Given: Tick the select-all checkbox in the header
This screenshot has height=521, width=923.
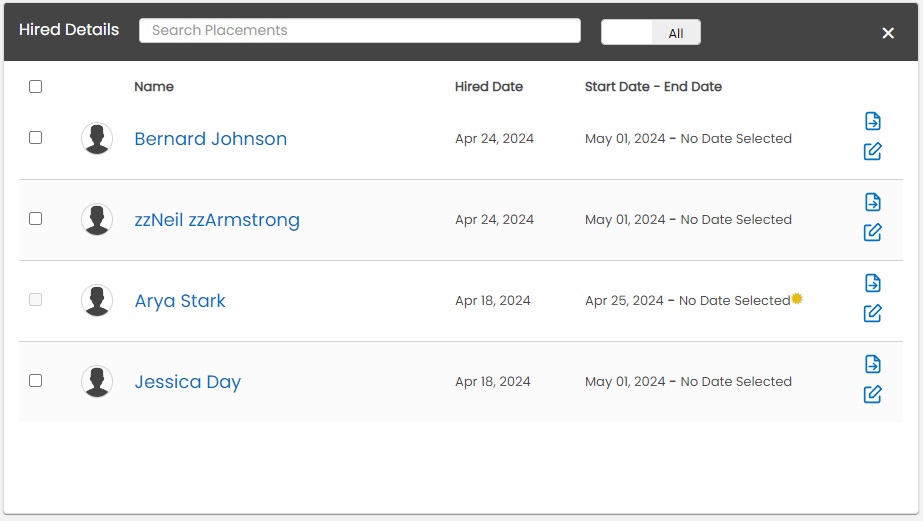Looking at the screenshot, I should pos(36,87).
